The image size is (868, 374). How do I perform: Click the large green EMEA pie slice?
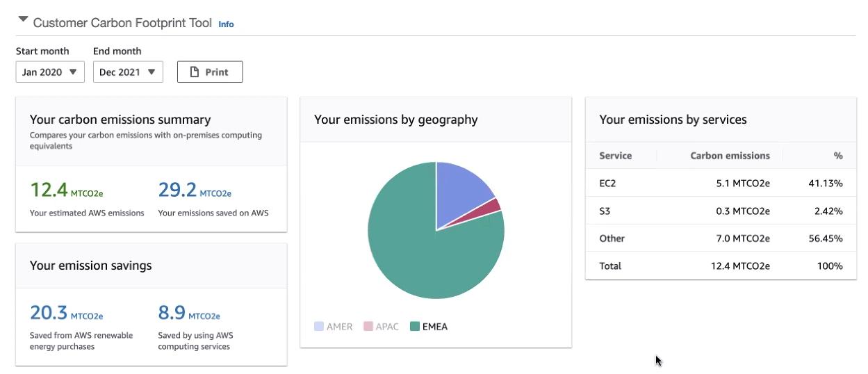tap(417, 257)
